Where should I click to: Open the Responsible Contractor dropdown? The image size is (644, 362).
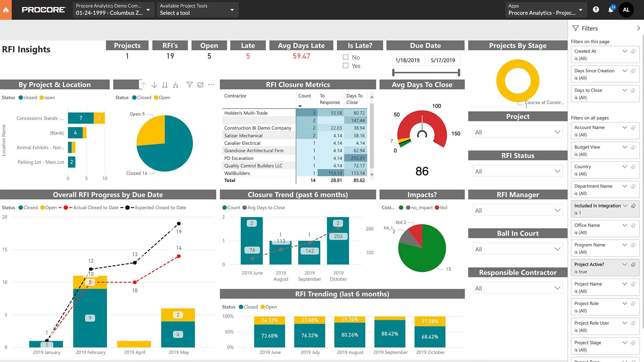point(557,288)
